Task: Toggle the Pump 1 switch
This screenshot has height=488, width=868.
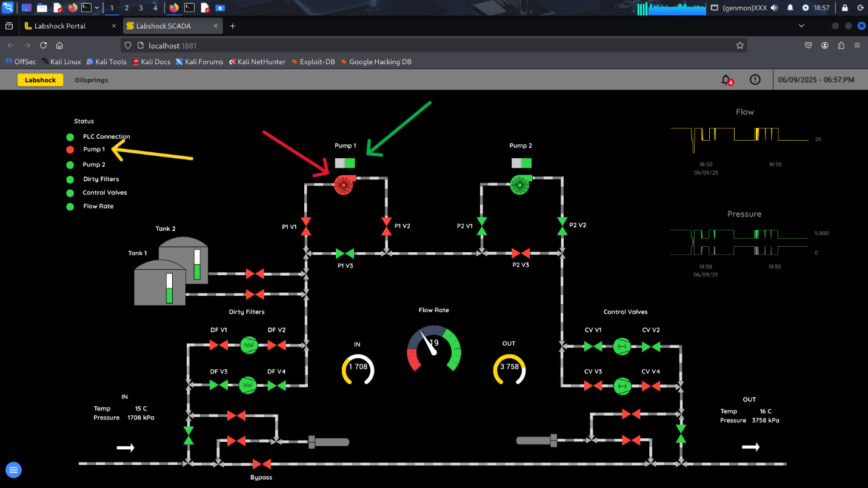Action: point(344,163)
